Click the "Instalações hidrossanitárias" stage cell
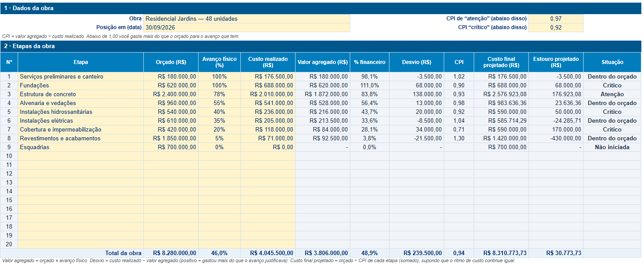This screenshot has height=267, width=644. click(x=81, y=112)
